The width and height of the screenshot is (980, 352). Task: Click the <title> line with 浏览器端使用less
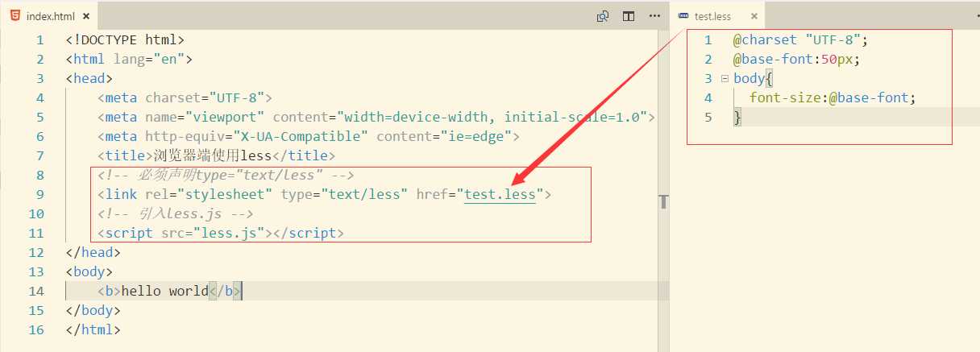[x=216, y=155]
